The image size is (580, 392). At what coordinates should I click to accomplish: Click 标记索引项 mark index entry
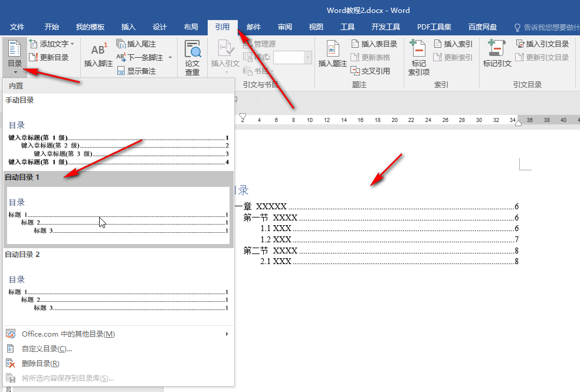click(x=419, y=57)
